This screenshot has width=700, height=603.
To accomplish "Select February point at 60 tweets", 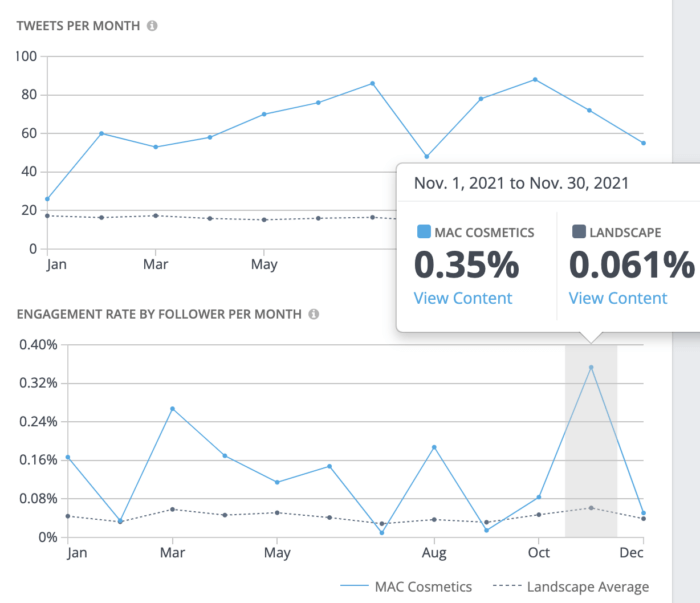I will tap(101, 133).
